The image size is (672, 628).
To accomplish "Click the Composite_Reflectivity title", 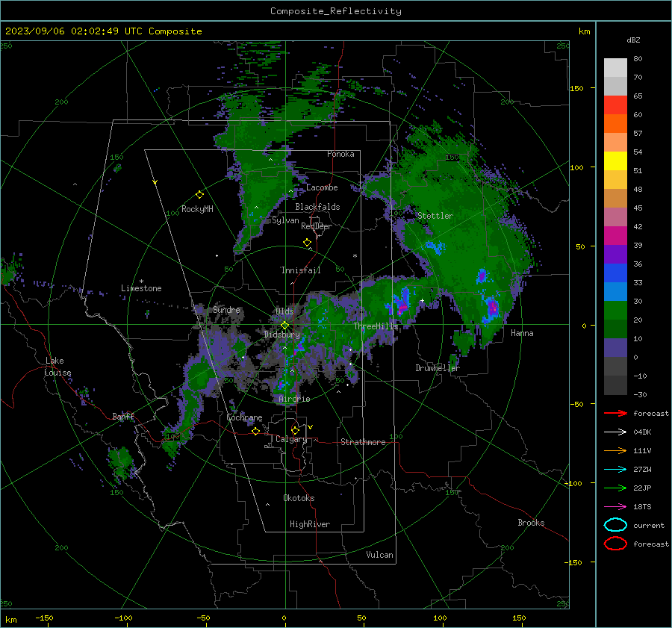I will pos(336,11).
